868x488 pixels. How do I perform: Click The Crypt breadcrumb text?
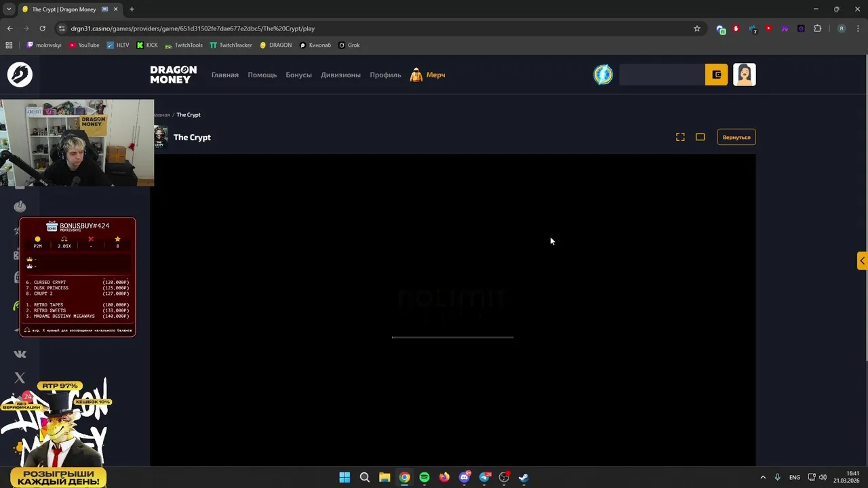tap(189, 115)
